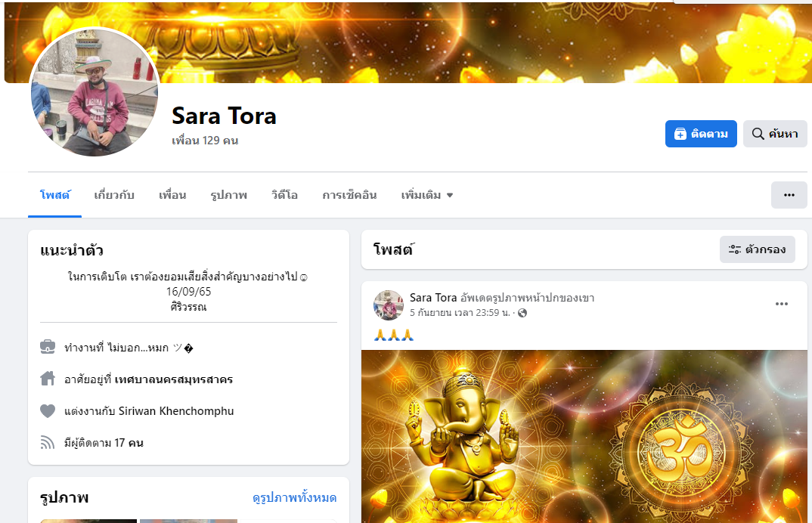This screenshot has width=812, height=523.
Task: Click the blue ติดตาม follow button
Action: [701, 134]
